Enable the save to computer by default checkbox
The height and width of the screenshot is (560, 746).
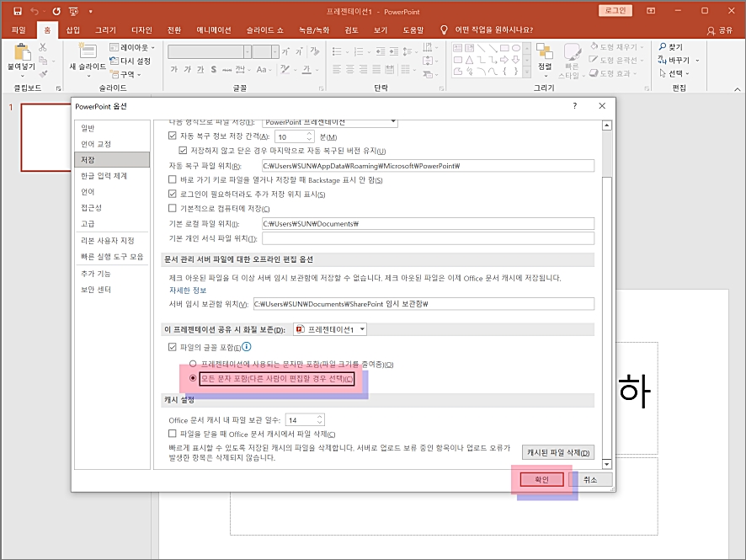173,208
